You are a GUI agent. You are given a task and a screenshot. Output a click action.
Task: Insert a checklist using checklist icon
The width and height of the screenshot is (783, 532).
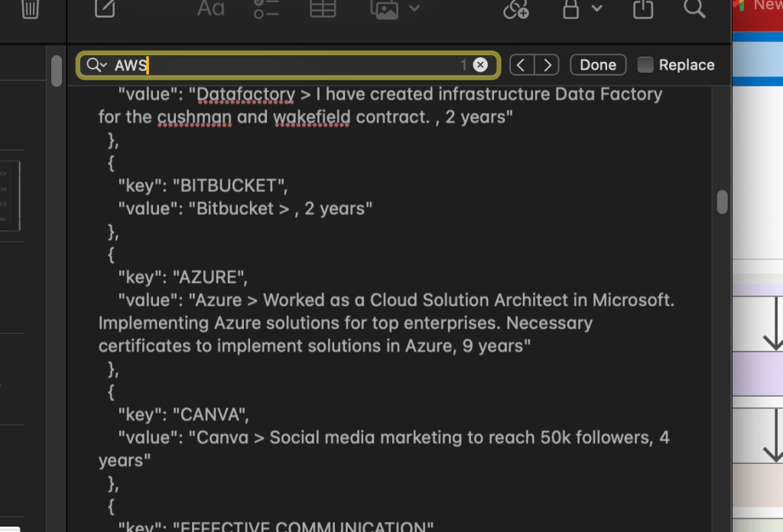[x=266, y=8]
